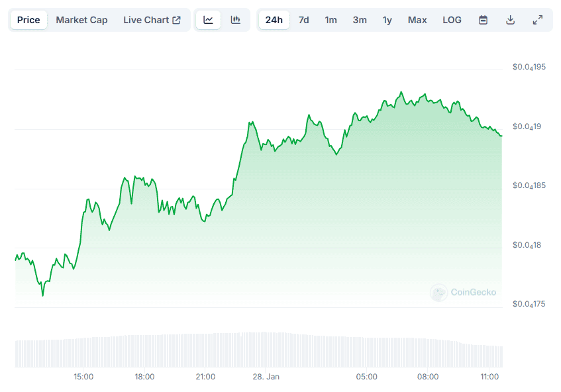This screenshot has height=392, width=561.
Task: Select the 7d time range
Action: pos(303,20)
